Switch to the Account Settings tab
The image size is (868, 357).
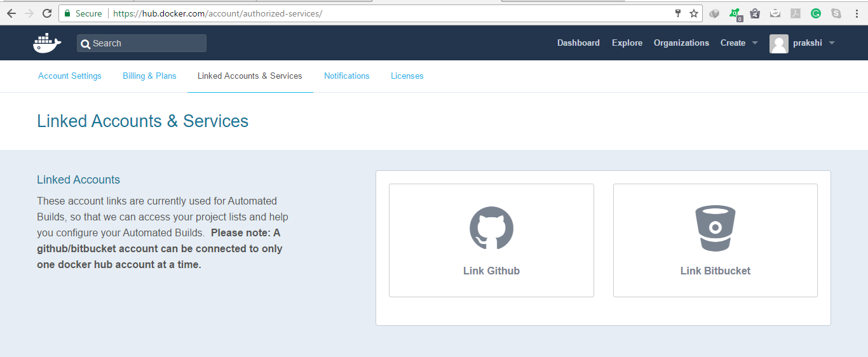(70, 76)
